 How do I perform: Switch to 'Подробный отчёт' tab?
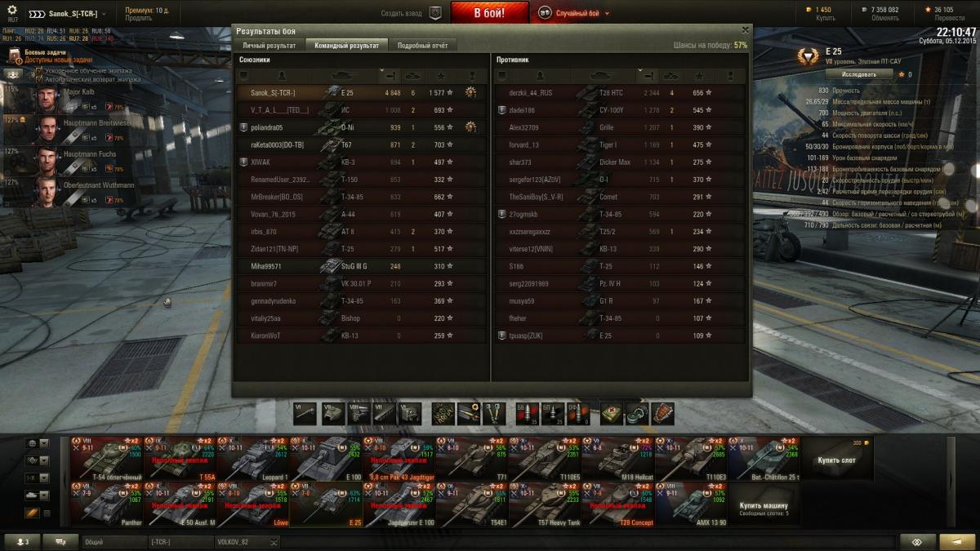coord(422,46)
